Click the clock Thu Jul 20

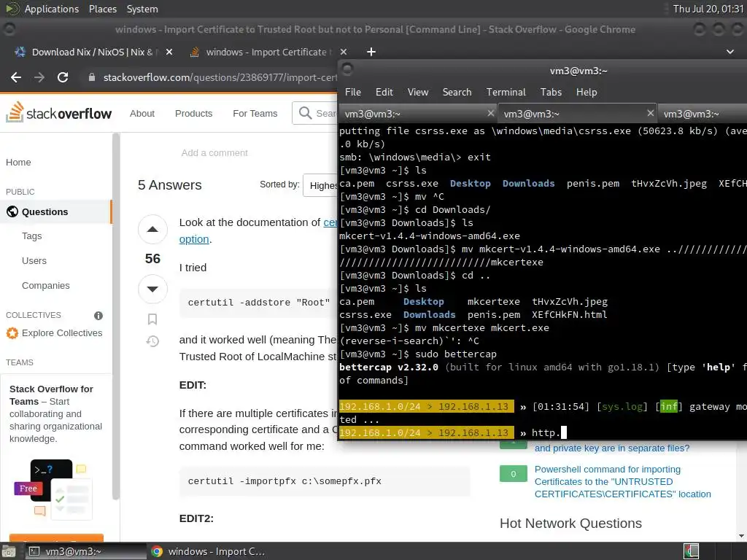(708, 9)
